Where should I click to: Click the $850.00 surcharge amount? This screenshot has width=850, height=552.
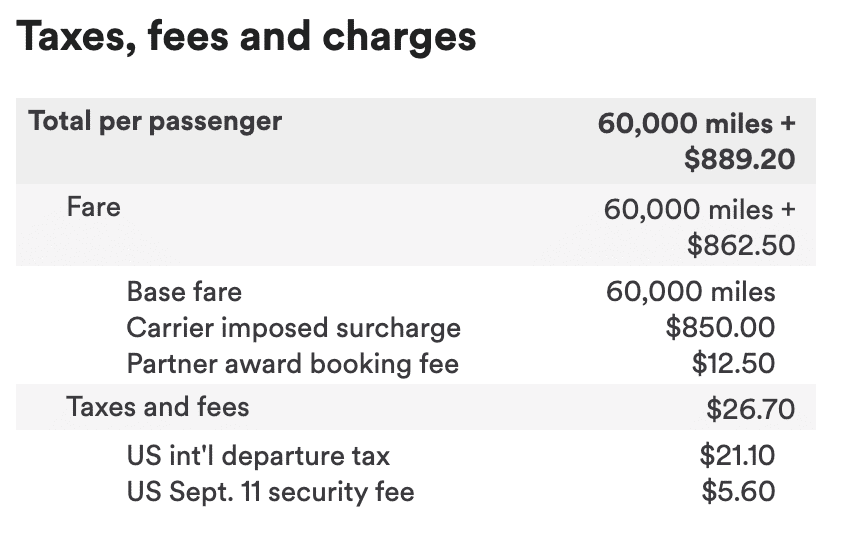click(720, 327)
